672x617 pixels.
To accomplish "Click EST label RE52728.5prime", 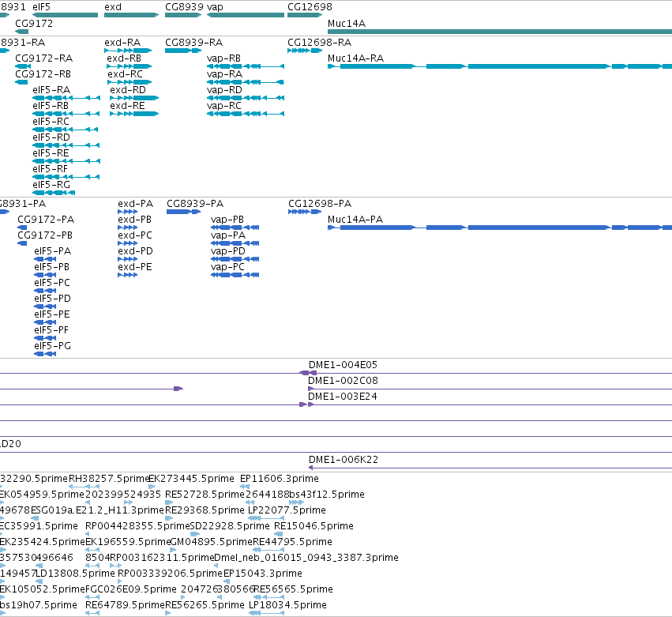I will point(205,494).
